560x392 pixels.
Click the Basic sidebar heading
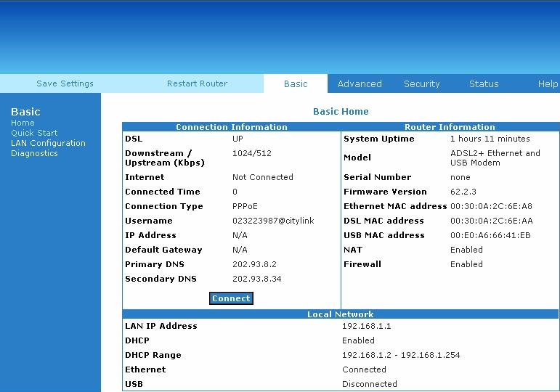(25, 112)
